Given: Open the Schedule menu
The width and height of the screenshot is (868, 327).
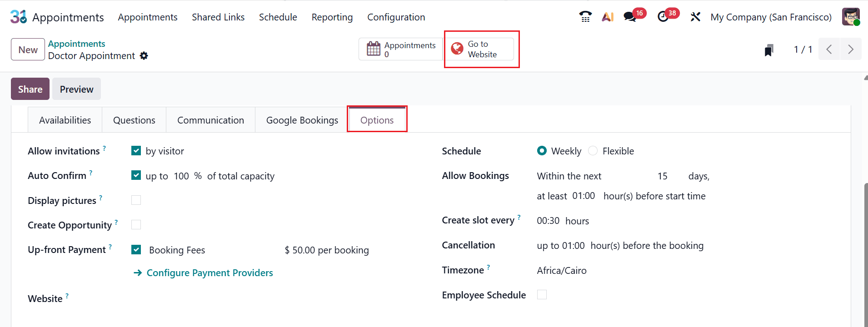Looking at the screenshot, I should pos(278,17).
